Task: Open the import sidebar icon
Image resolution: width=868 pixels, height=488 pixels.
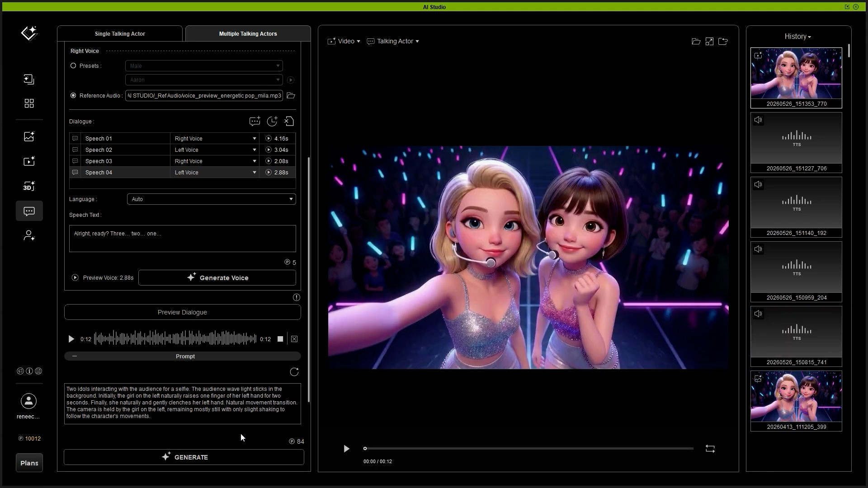Action: click(x=29, y=80)
